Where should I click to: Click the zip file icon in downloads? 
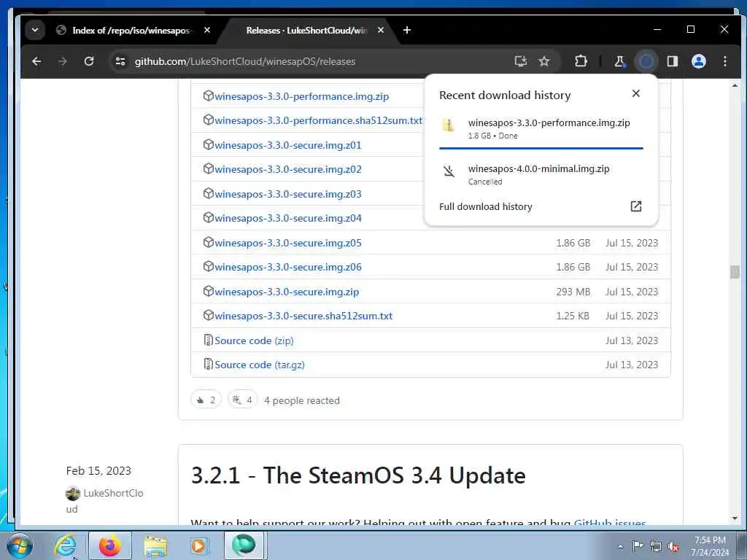point(448,125)
